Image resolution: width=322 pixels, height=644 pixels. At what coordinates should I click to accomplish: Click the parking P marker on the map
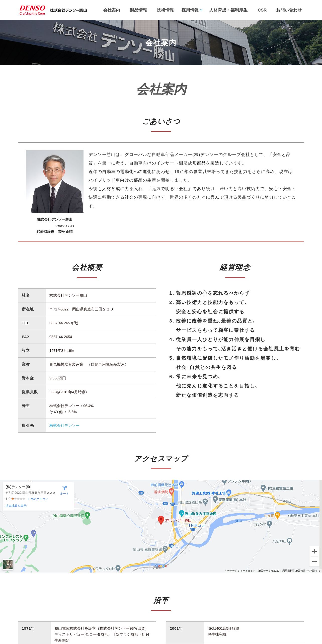[x=33, y=533]
